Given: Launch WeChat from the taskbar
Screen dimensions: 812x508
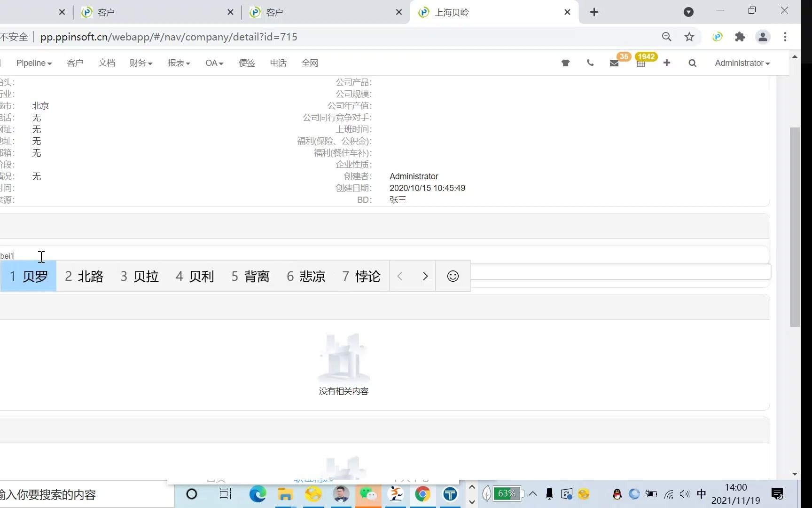Looking at the screenshot, I should [368, 494].
